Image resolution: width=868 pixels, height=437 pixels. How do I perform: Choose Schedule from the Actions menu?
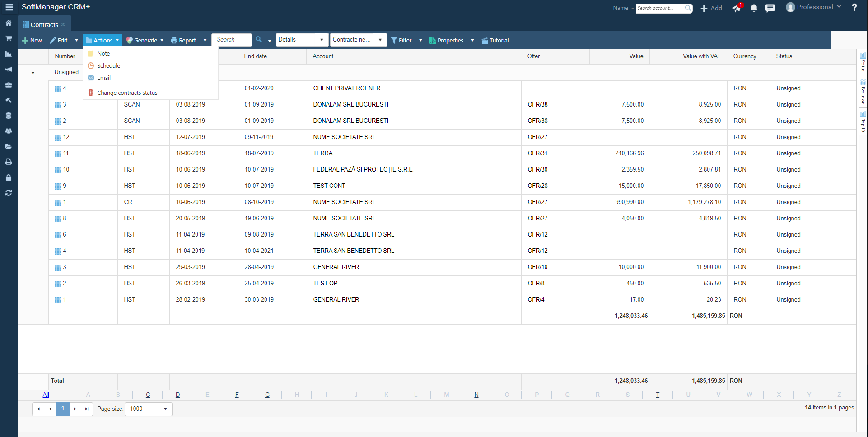pos(108,66)
